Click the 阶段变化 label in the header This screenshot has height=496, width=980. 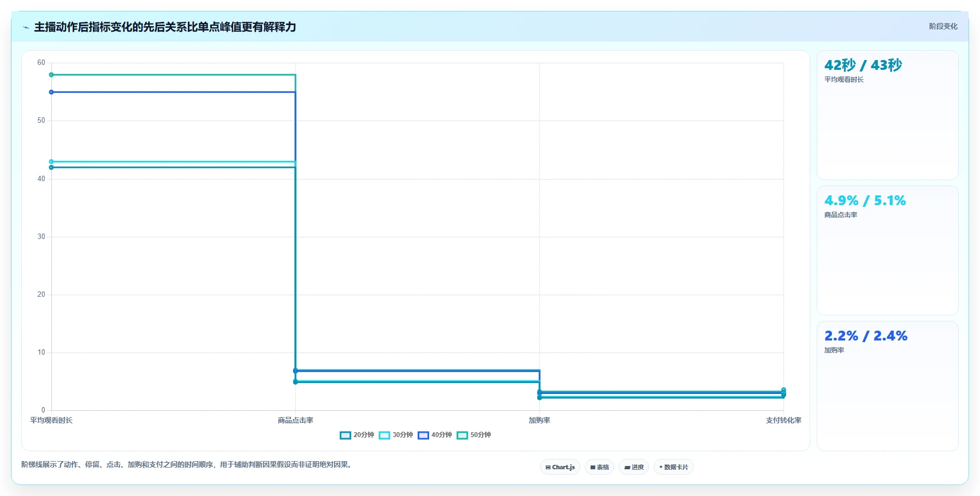tap(943, 26)
